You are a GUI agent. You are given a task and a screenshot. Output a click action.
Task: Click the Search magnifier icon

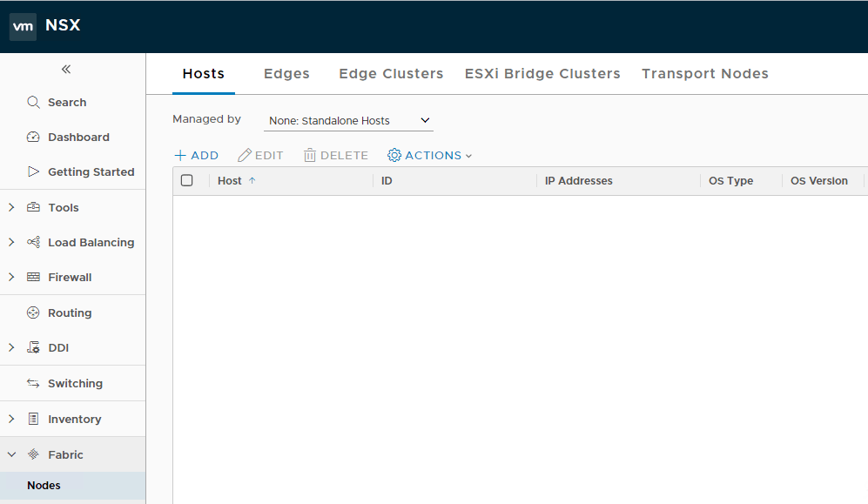33,103
